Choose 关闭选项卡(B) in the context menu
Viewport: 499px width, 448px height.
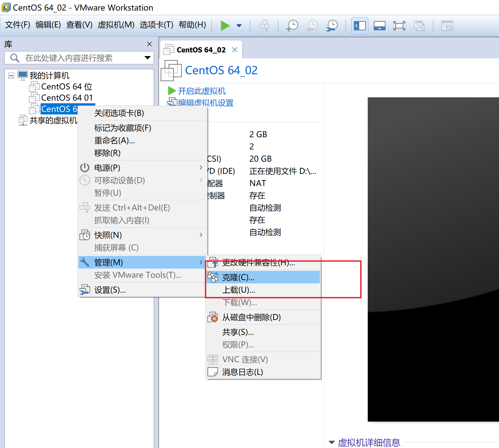[143, 113]
